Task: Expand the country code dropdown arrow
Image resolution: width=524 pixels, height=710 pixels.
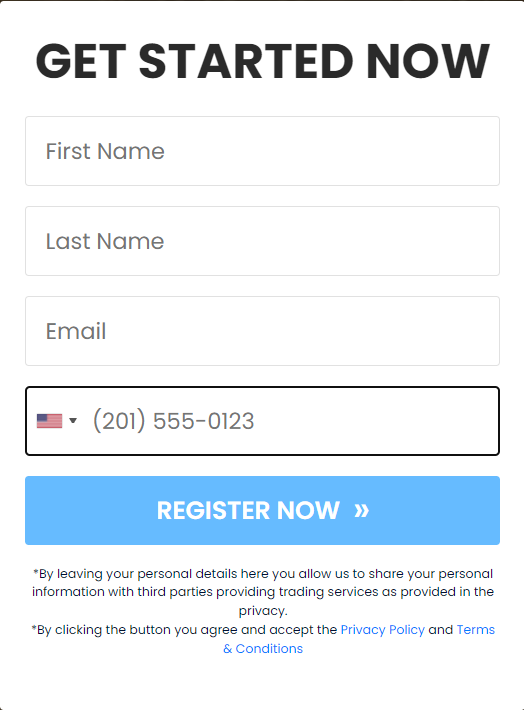Action: click(x=73, y=421)
